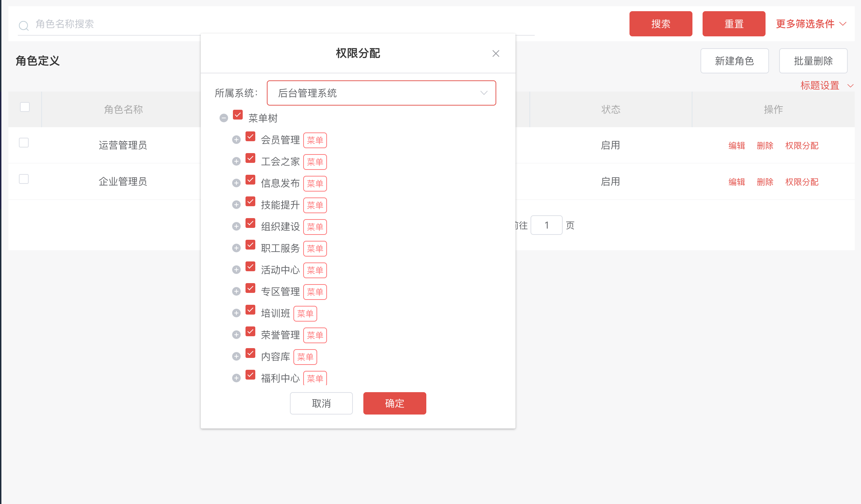Select all roles via header checkbox
The image size is (861, 504).
[x=25, y=107]
